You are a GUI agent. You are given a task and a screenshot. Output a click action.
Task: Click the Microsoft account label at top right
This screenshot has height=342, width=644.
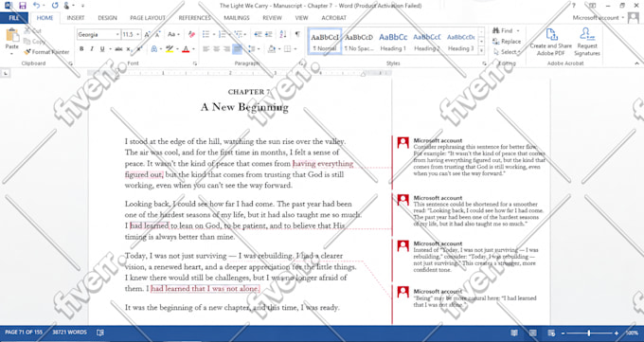[x=596, y=18]
